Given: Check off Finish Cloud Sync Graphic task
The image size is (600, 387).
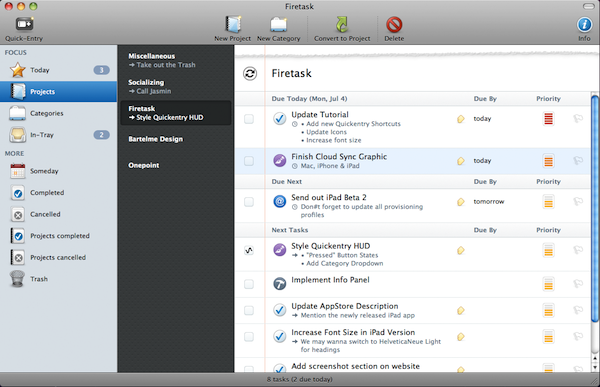Looking at the screenshot, I should coord(249,161).
